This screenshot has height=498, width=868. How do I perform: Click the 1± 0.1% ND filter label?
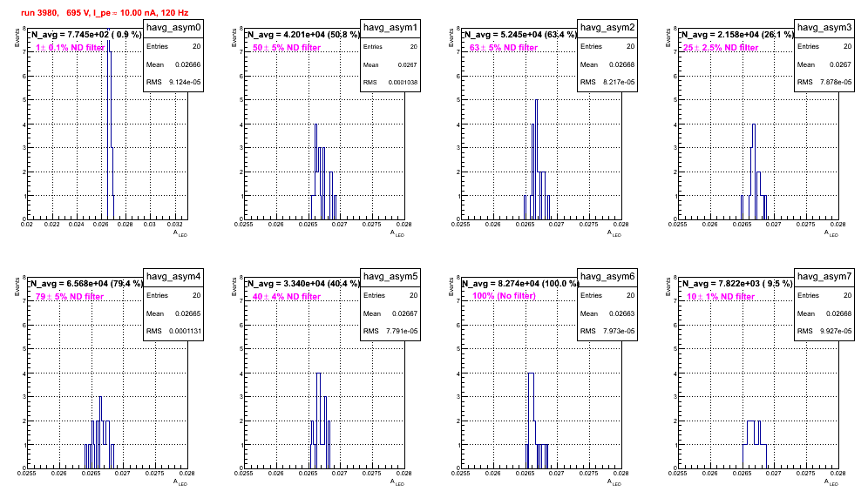71,48
